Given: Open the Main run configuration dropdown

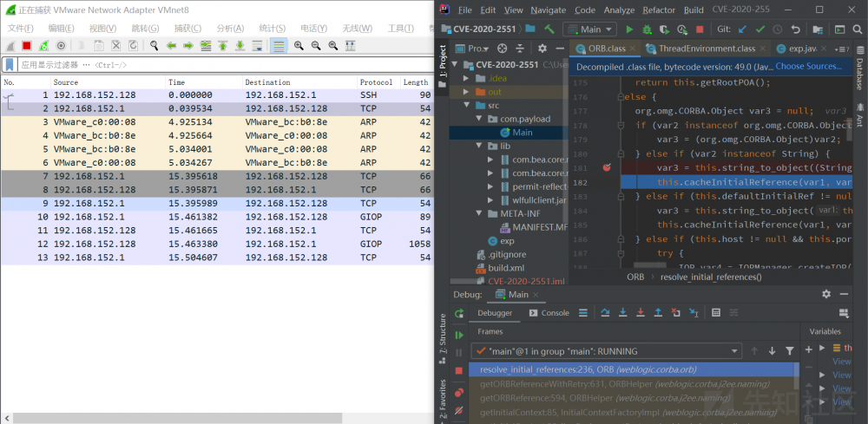Looking at the screenshot, I should (x=592, y=29).
